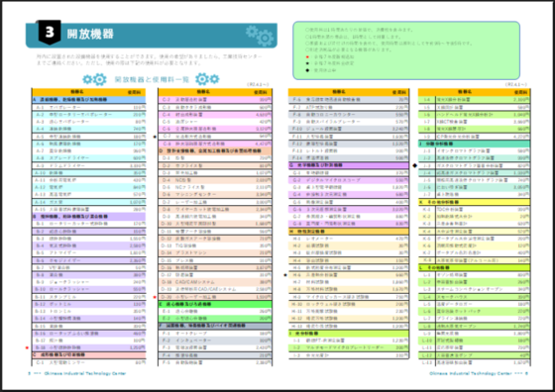Click row G-2 デジタルマイクロスコープ
Viewport: 555px width, 392px height.
pyautogui.click(x=349, y=180)
